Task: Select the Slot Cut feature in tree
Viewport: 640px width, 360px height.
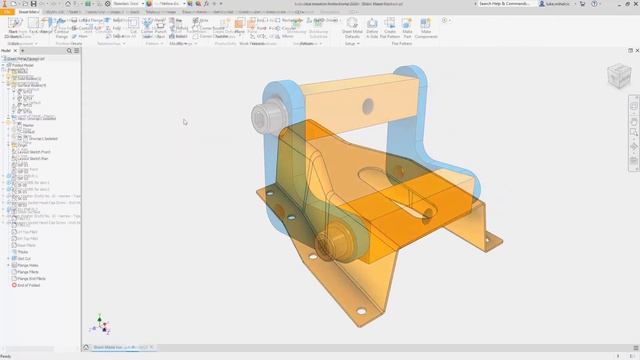Action: coord(24,258)
